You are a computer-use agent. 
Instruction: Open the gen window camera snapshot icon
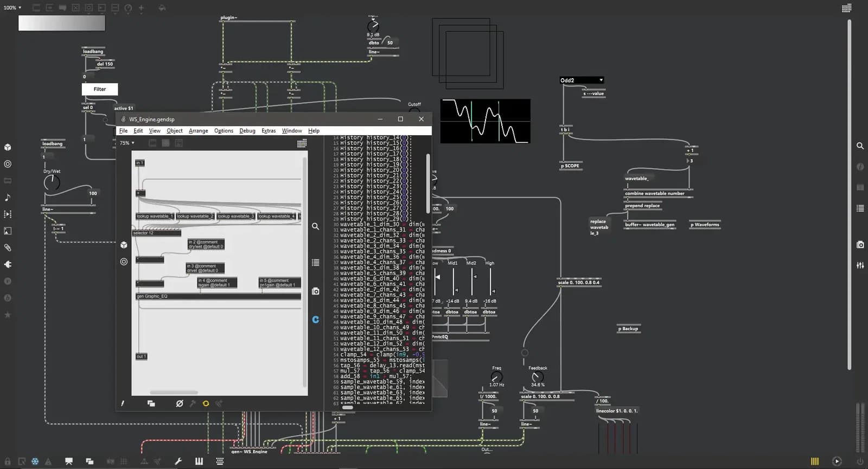click(315, 291)
